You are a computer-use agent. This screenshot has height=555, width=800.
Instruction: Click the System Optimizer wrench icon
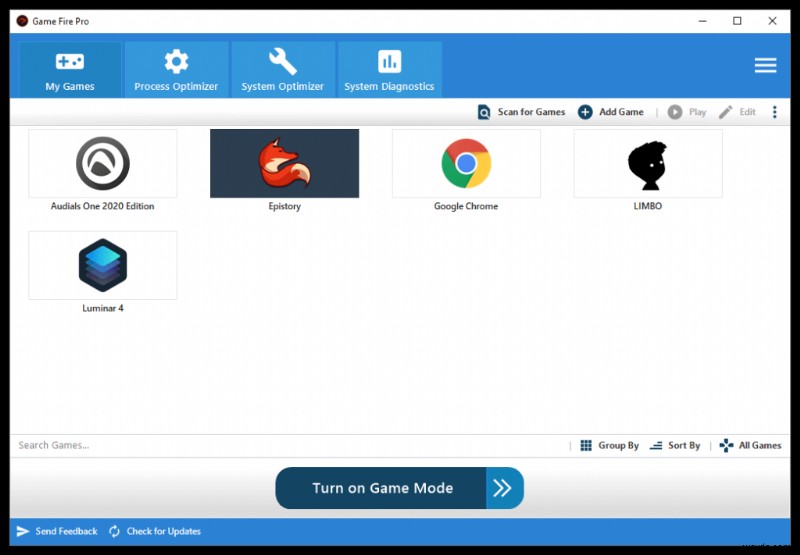283,62
